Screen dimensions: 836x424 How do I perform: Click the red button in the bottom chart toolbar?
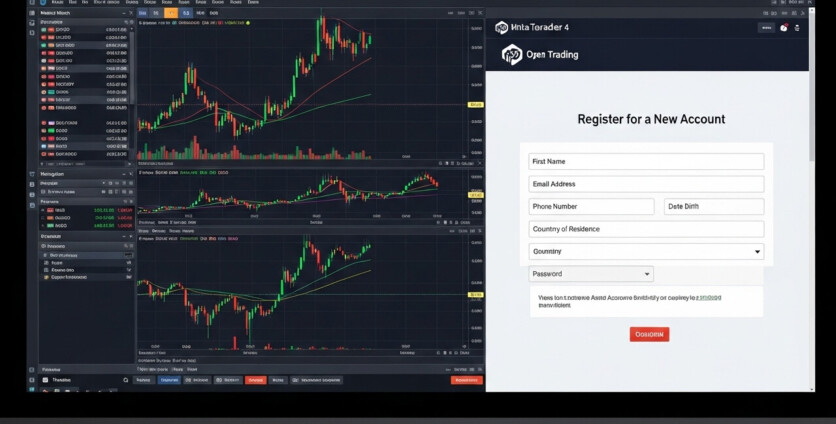[255, 380]
